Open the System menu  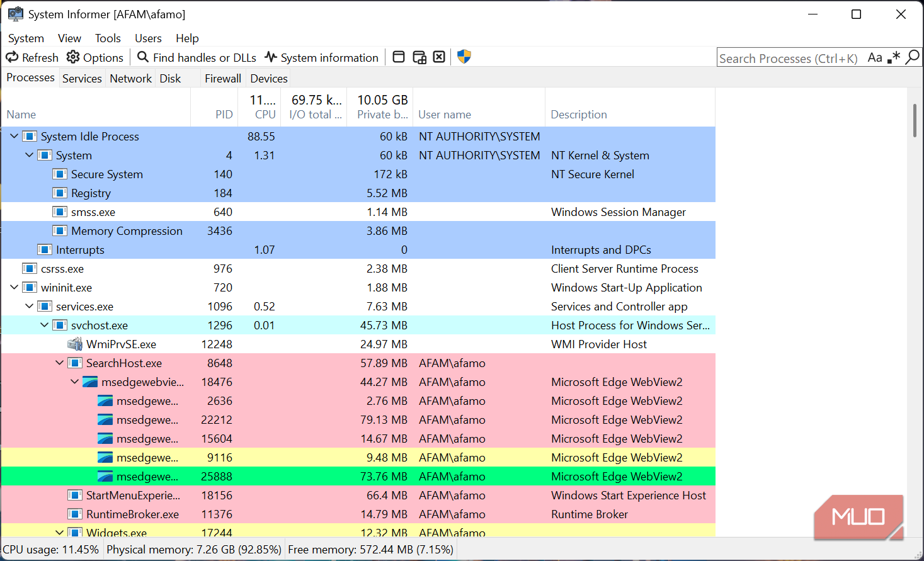(x=26, y=38)
